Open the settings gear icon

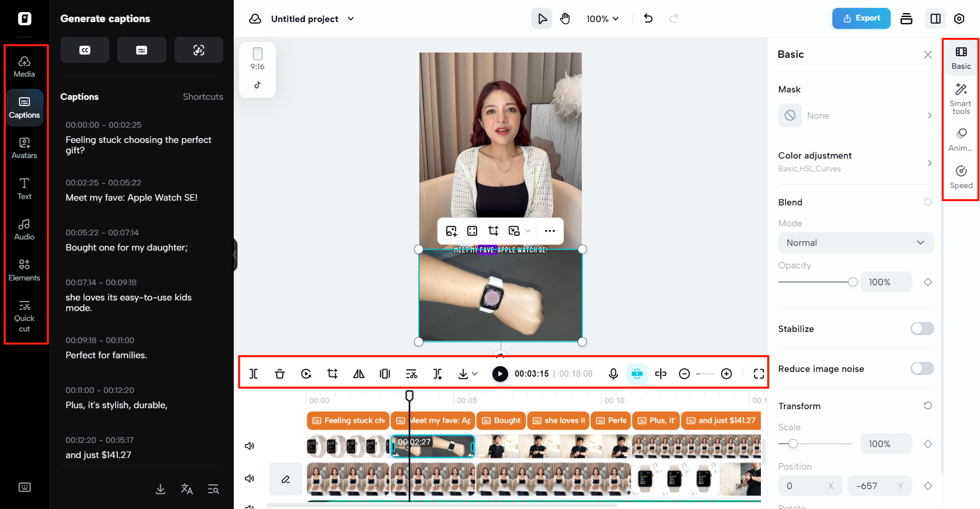coord(959,19)
